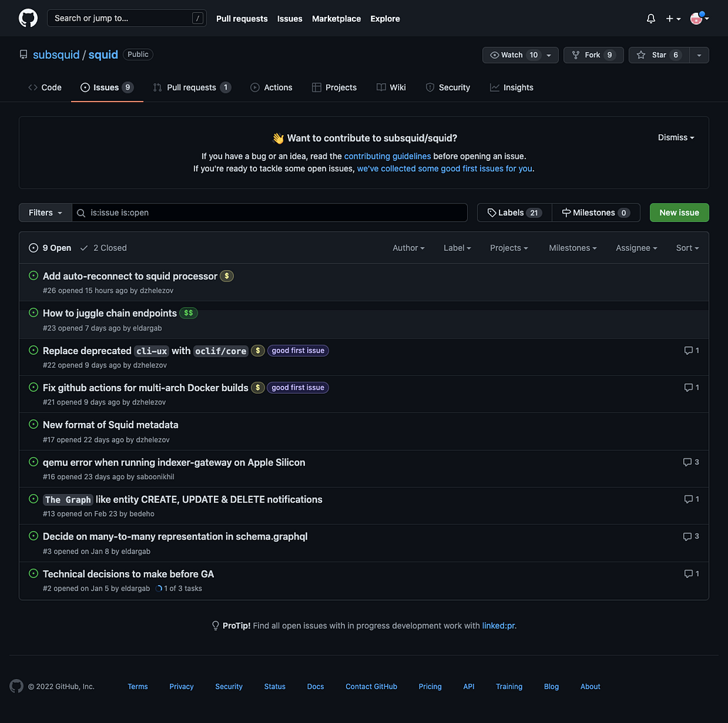This screenshot has height=723, width=728.
Task: Open comments on many-to-many representation issue
Action: 691,536
